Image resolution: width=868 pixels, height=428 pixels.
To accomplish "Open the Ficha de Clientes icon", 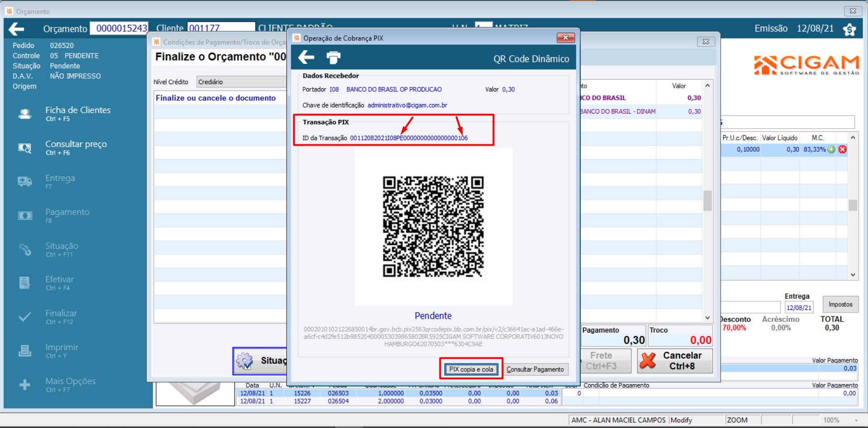I will pos(25,114).
